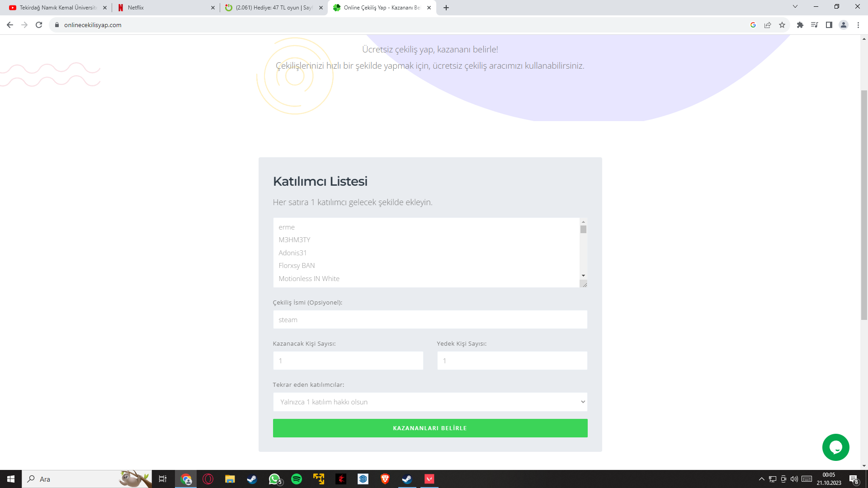The image size is (868, 488).
Task: Open the Chrome profile avatar icon
Action: point(844,25)
